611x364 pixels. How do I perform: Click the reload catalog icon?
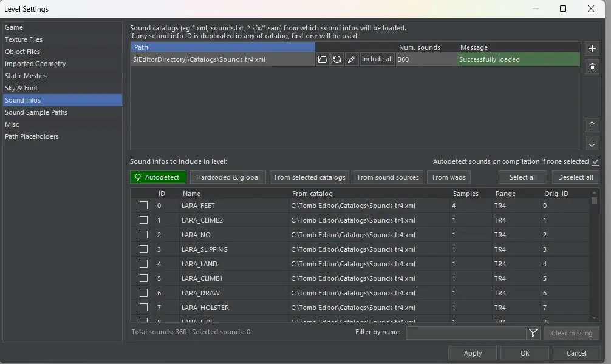pyautogui.click(x=337, y=59)
